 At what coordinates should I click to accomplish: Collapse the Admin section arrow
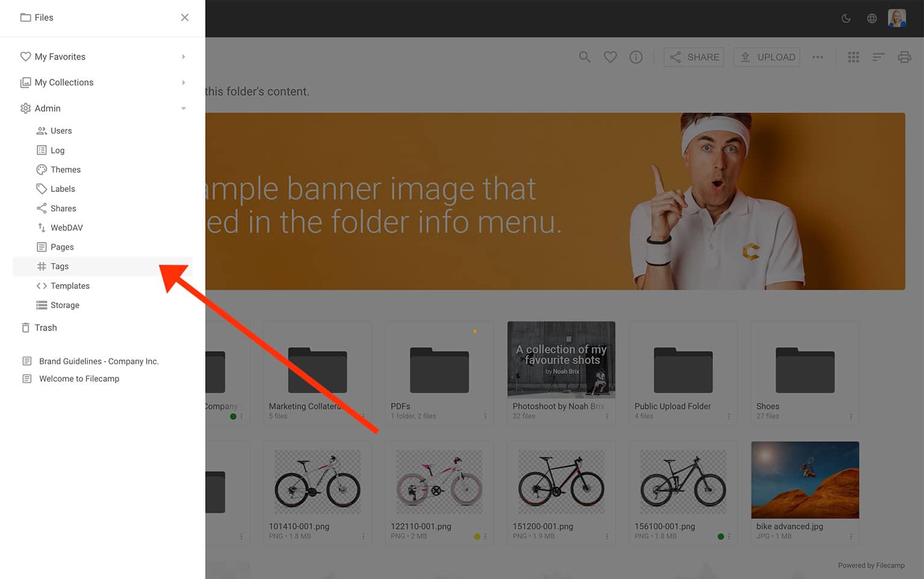pyautogui.click(x=183, y=108)
